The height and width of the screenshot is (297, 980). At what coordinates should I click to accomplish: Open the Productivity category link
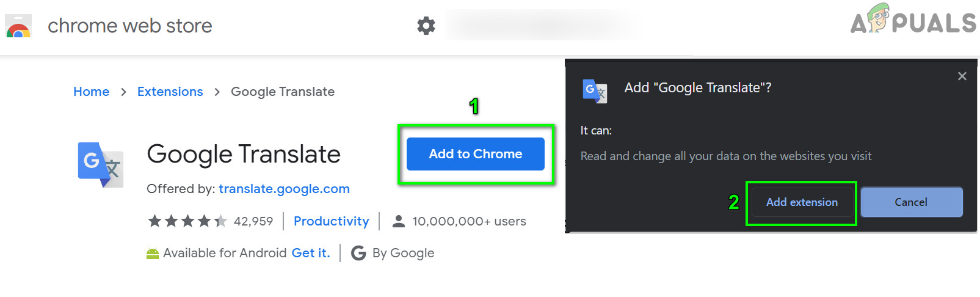point(331,221)
